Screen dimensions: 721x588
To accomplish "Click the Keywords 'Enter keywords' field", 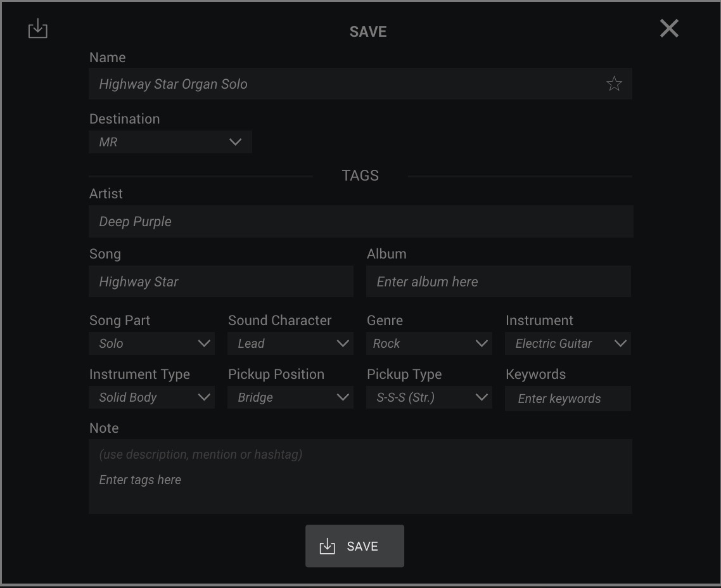I will [x=568, y=399].
